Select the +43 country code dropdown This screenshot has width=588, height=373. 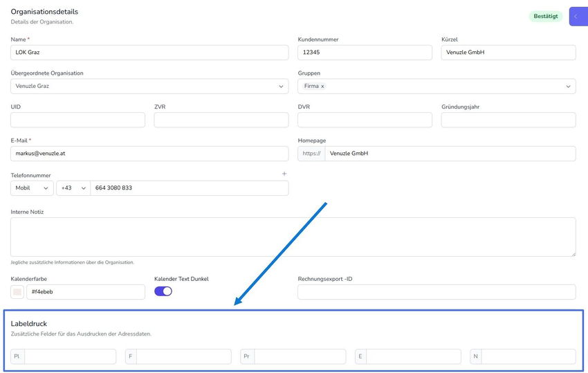point(73,188)
